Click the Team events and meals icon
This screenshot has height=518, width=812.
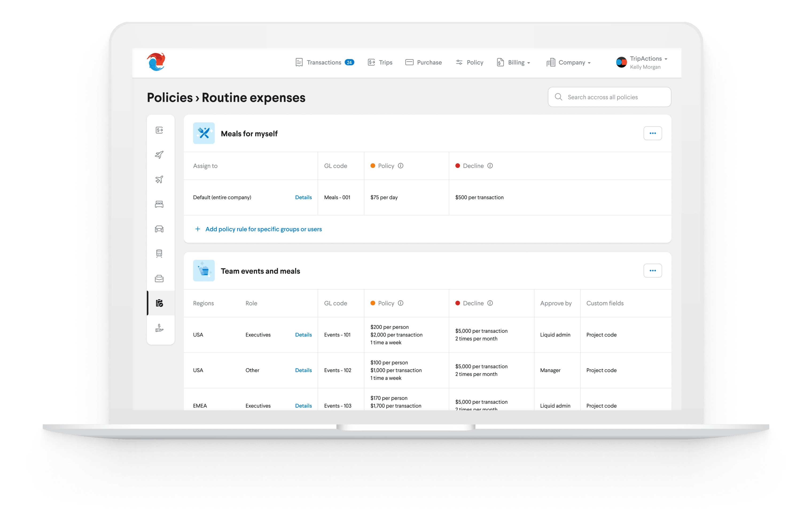pyautogui.click(x=204, y=271)
